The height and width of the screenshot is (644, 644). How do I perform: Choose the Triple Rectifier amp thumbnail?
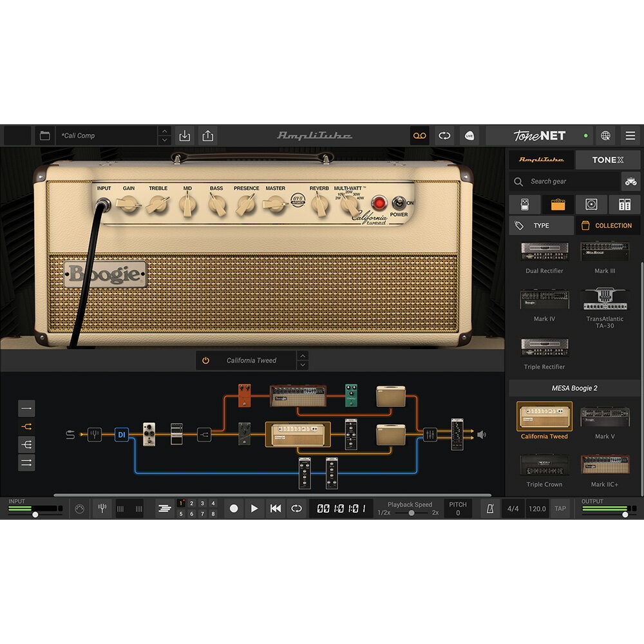[545, 348]
